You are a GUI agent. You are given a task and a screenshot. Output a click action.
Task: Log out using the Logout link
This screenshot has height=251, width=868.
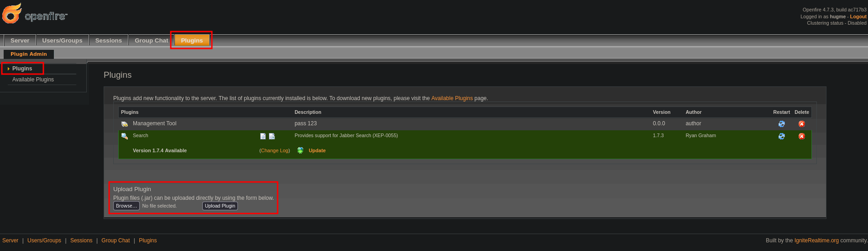tap(858, 16)
